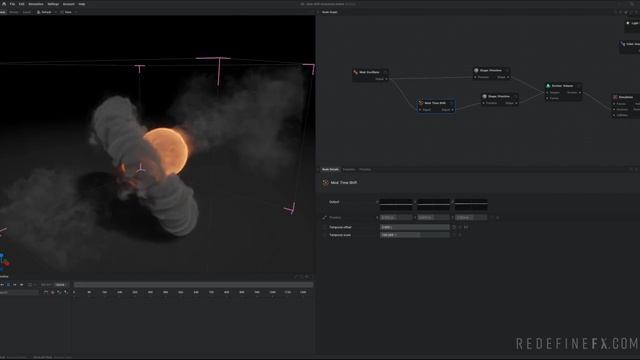Click the Input port of Mod Time Shift node
This screenshot has height=360, width=640.
pos(420,110)
